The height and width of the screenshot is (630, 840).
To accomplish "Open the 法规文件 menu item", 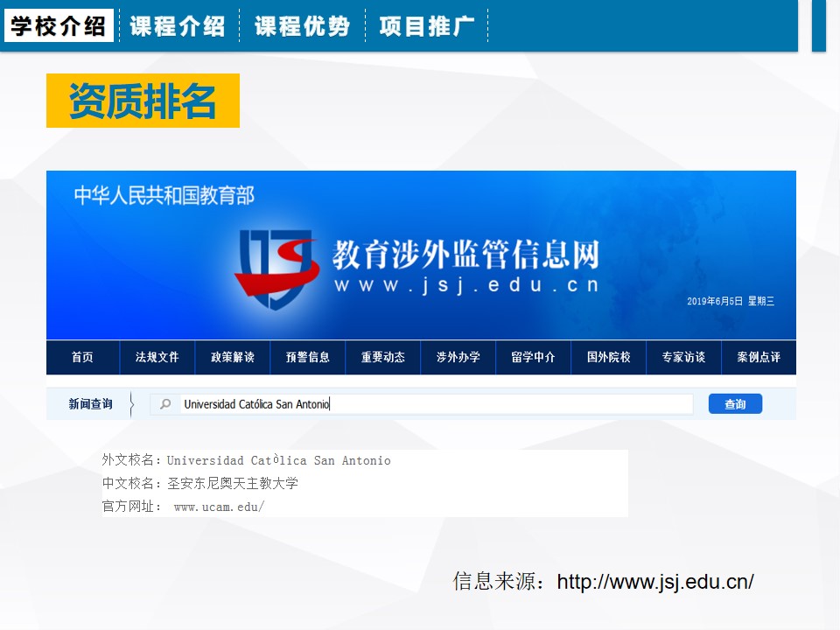I will click(157, 357).
